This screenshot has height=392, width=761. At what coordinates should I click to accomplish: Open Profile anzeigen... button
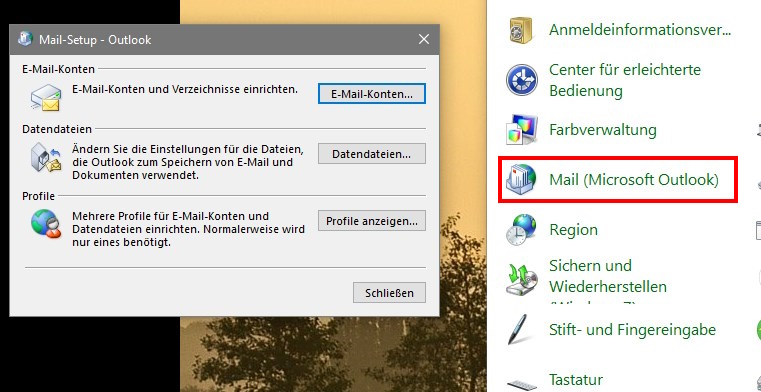point(372,221)
